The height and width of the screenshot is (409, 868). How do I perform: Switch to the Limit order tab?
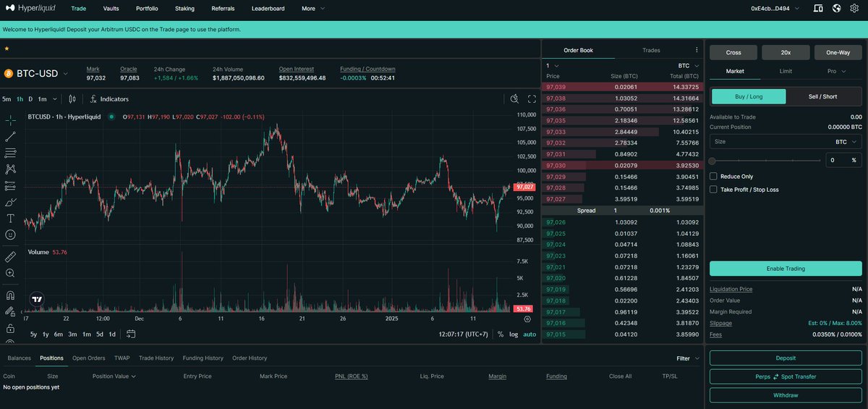(786, 71)
